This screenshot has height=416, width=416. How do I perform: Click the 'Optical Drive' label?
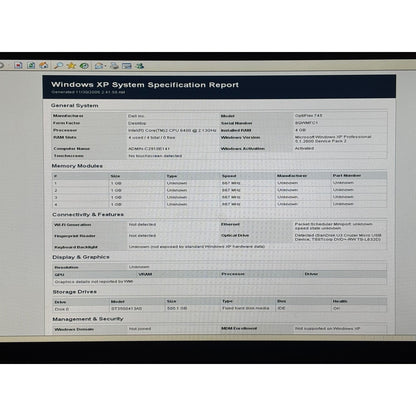235,235
